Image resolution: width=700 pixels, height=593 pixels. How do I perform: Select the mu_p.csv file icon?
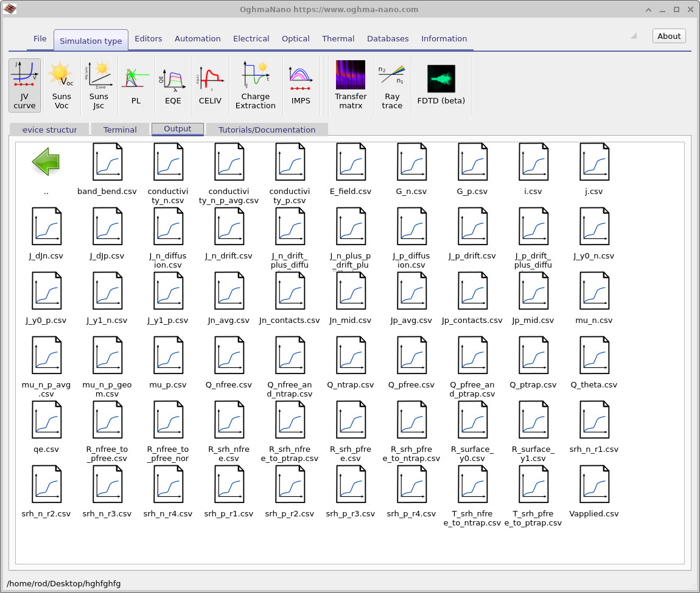coord(168,355)
